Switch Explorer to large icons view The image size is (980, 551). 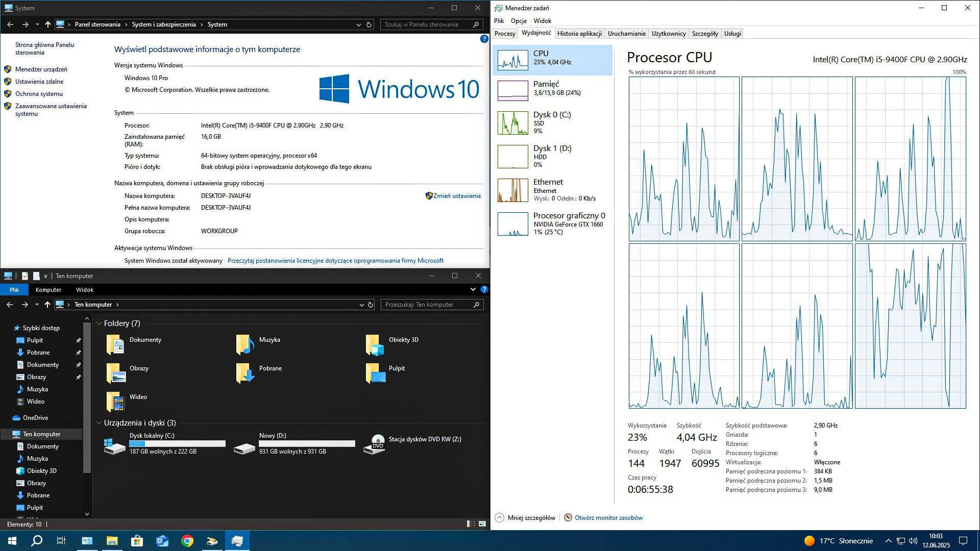coord(482,524)
